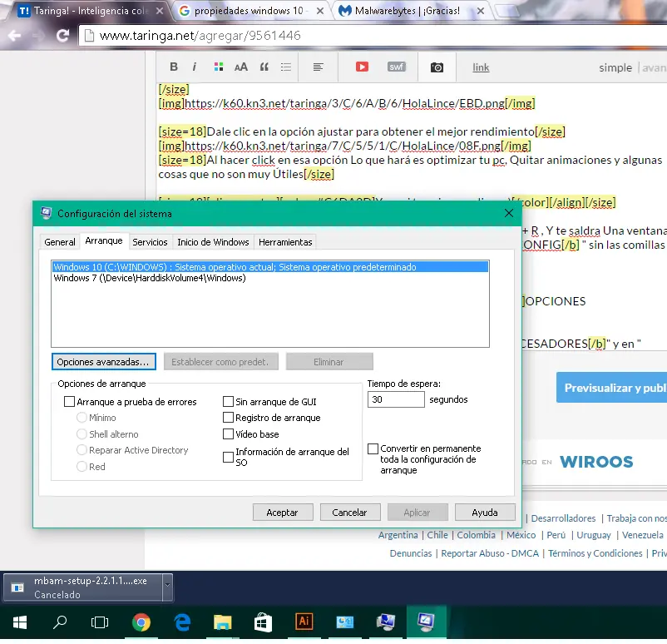Add an image with the camera icon
This screenshot has height=644, width=667.
[x=437, y=67]
